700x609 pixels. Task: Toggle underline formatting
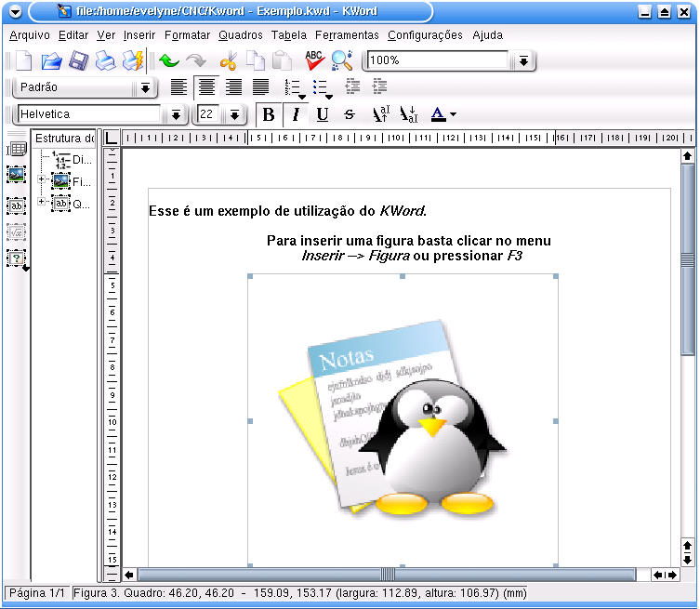point(323,114)
